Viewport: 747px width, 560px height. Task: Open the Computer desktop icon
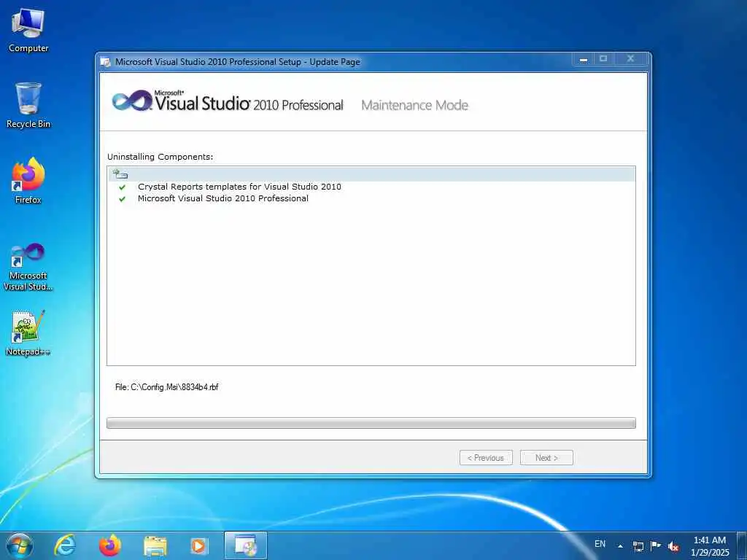click(28, 31)
